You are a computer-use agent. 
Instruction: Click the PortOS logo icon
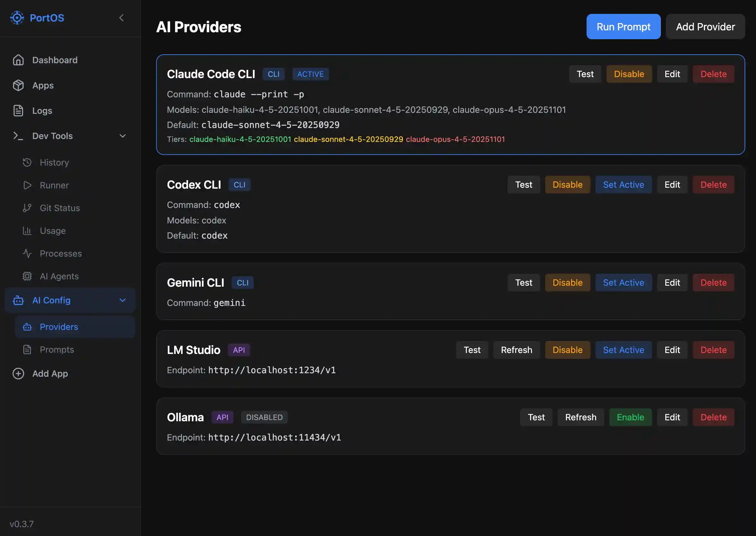17,18
